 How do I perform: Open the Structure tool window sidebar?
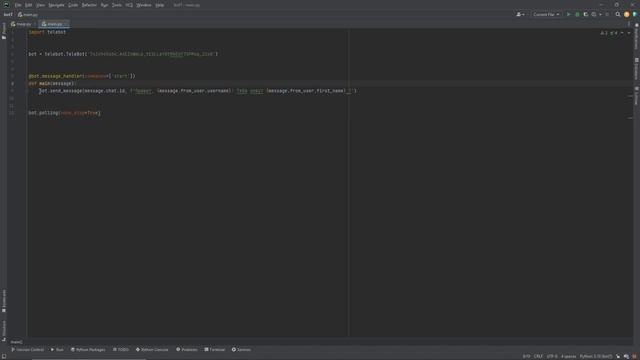coord(4,331)
